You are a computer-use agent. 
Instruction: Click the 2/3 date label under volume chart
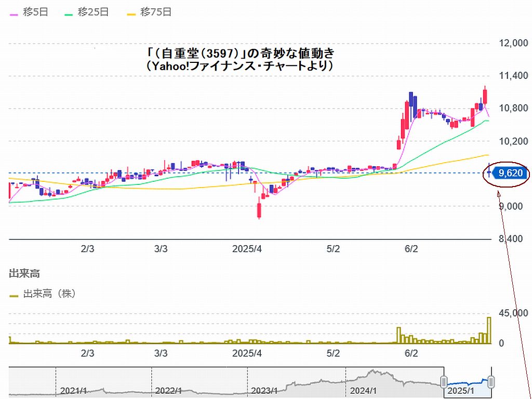click(x=87, y=353)
